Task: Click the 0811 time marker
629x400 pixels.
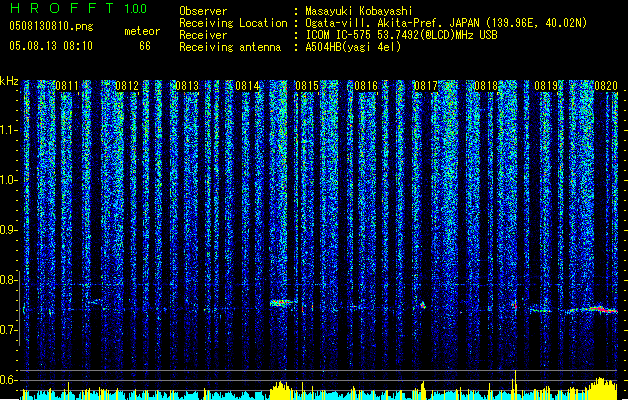Action: [67, 86]
